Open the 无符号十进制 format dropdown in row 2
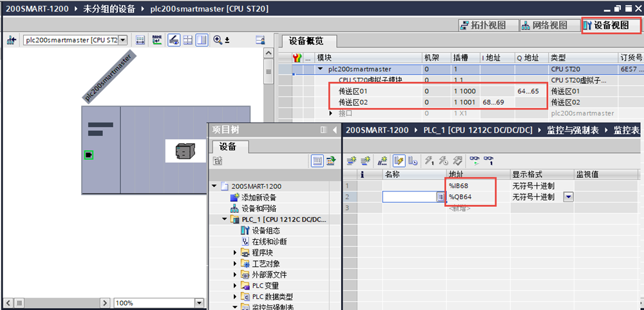This screenshot has width=644, height=310. tap(568, 197)
